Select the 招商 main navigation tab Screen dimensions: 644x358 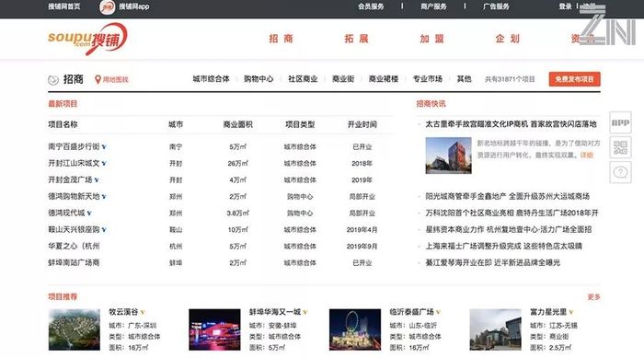click(281, 39)
